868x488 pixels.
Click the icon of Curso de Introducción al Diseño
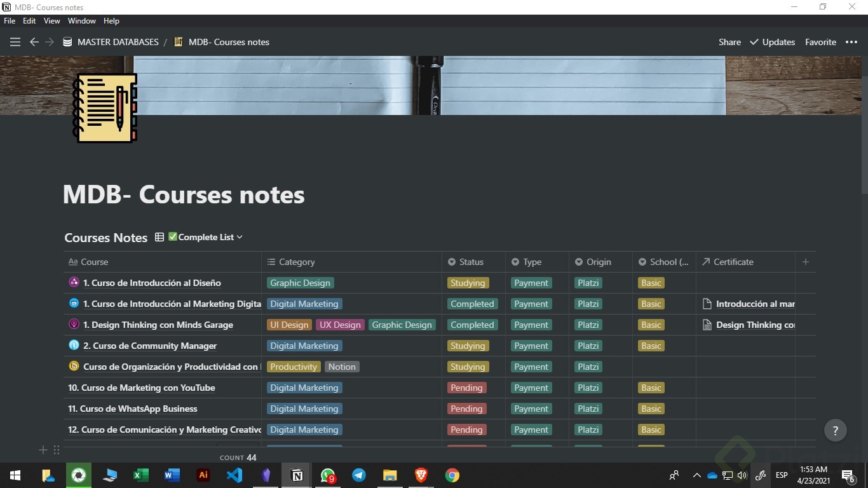74,282
